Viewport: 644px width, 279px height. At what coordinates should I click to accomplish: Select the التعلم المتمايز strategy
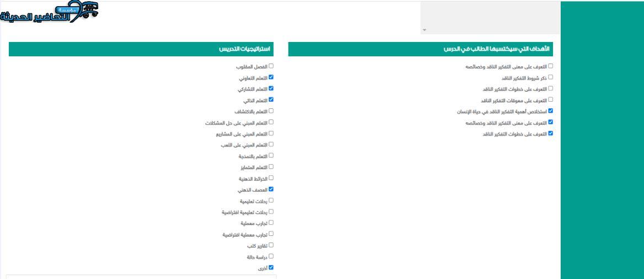[271, 167]
